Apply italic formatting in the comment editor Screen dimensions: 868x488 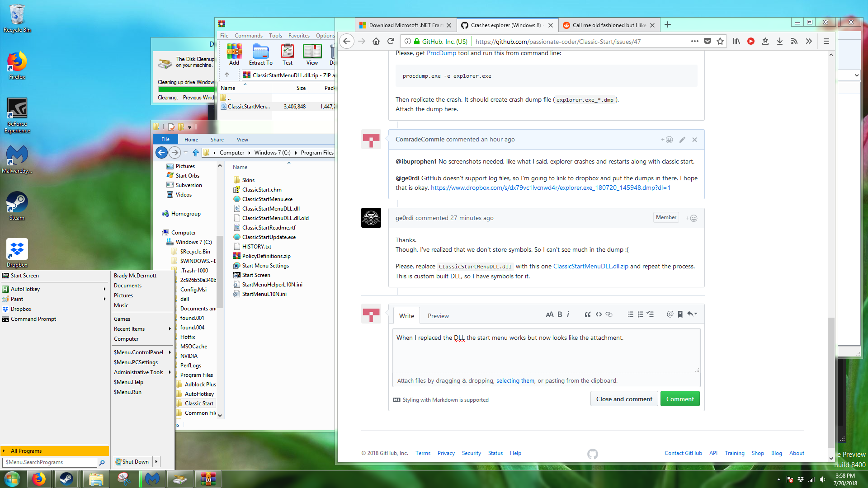click(x=568, y=314)
